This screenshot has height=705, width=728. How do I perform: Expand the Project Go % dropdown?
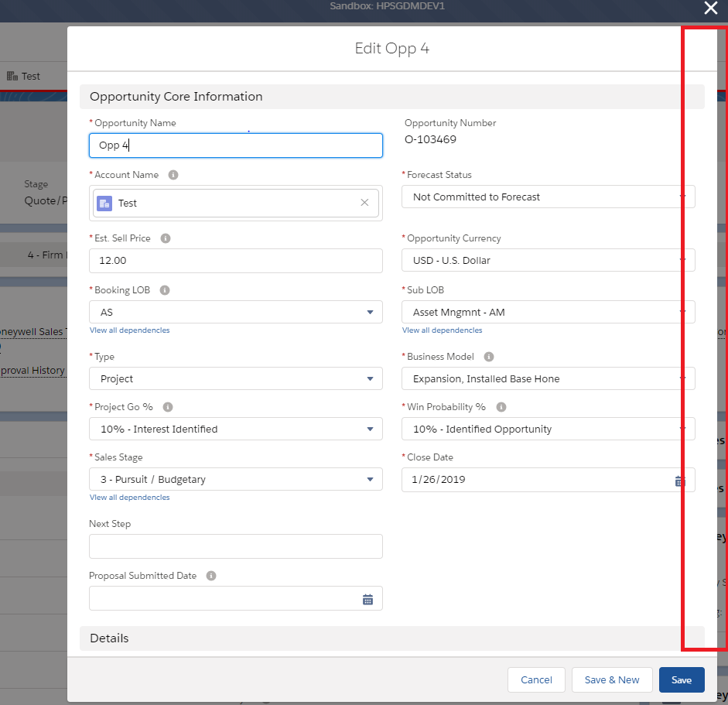click(x=236, y=429)
